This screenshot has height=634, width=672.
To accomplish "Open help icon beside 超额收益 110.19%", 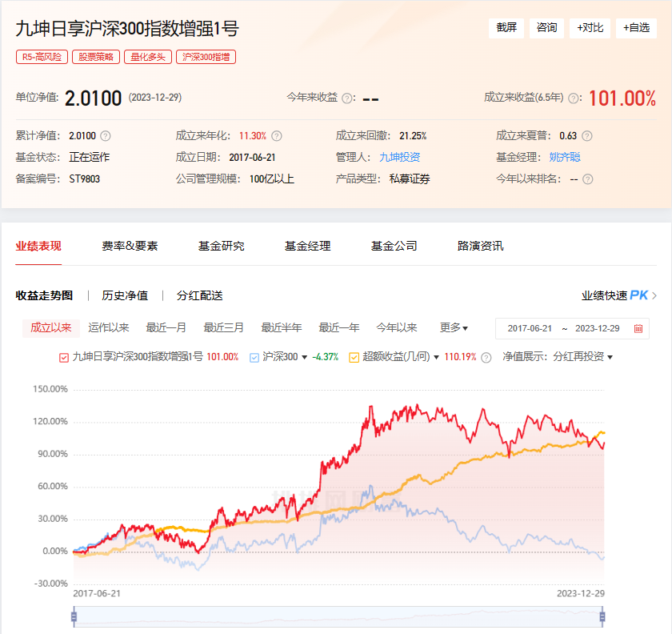I will tap(486, 357).
